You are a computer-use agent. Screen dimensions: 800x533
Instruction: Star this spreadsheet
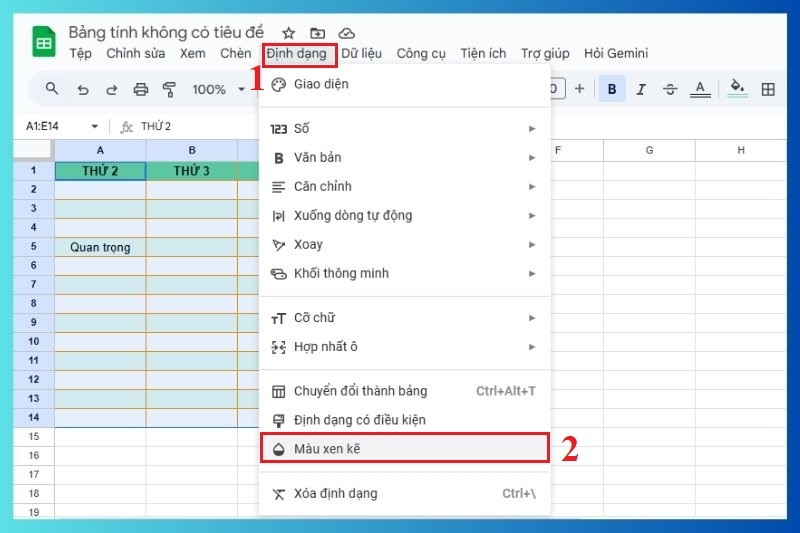coord(289,33)
